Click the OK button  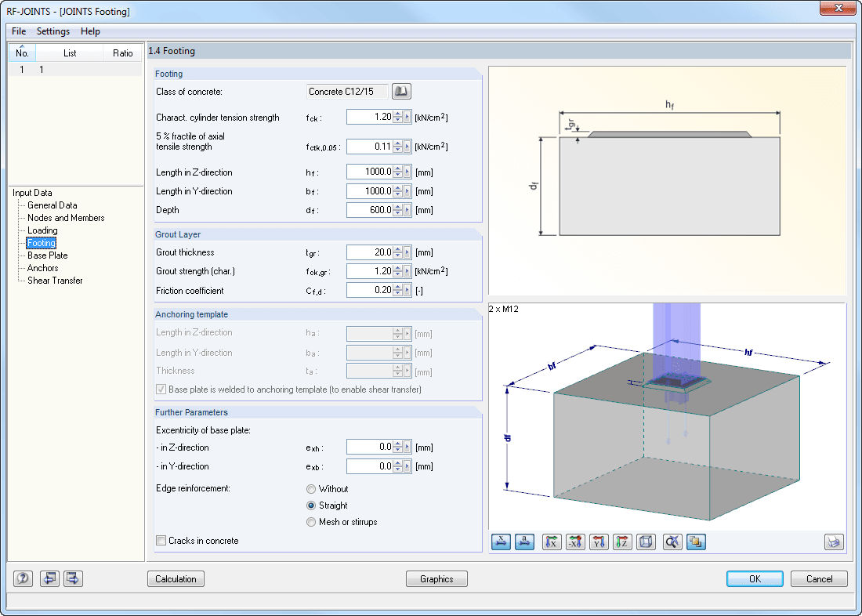click(x=755, y=578)
